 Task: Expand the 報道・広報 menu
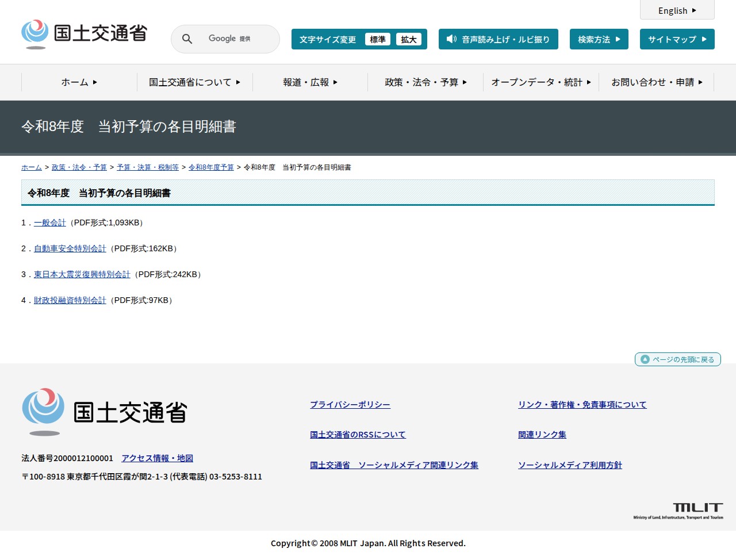pos(310,82)
